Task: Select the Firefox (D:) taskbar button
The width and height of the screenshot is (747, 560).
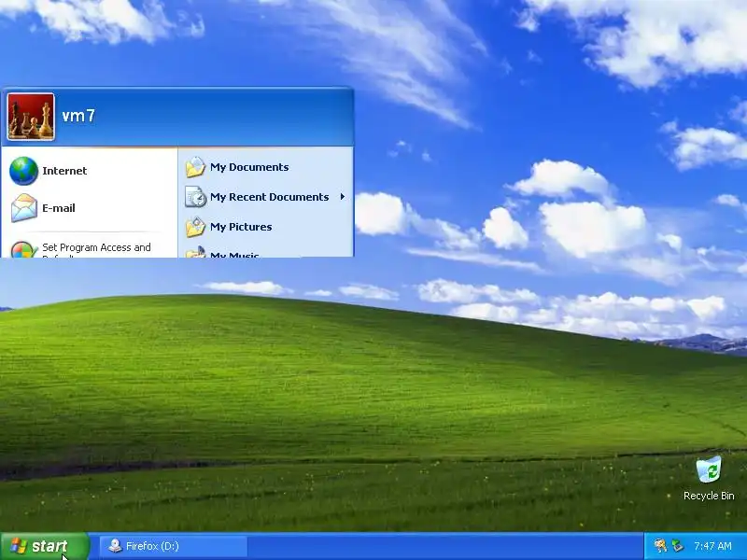Action: pos(174,546)
